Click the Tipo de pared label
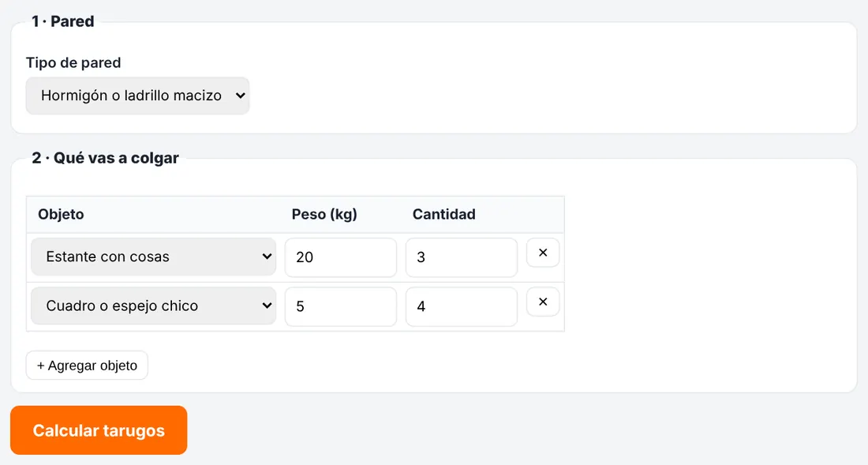 tap(73, 62)
